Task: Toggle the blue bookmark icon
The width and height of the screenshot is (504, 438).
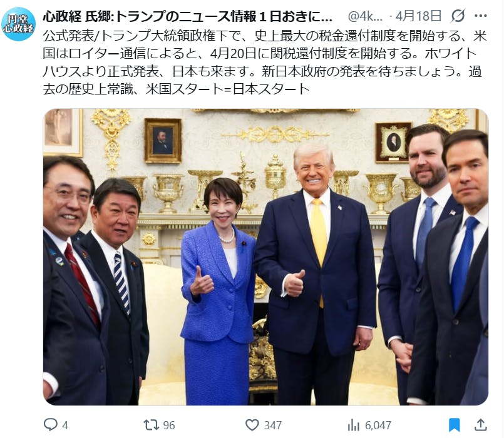Action: pos(454,425)
